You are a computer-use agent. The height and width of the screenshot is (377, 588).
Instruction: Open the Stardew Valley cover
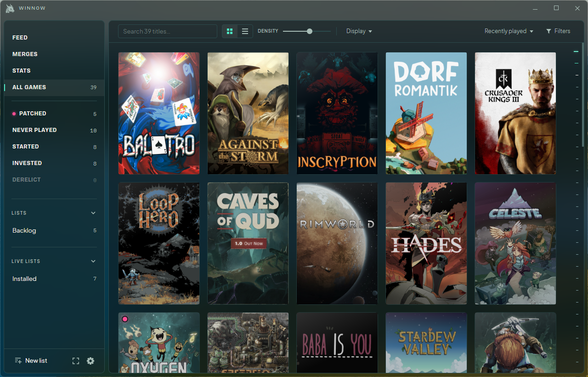pyautogui.click(x=426, y=343)
